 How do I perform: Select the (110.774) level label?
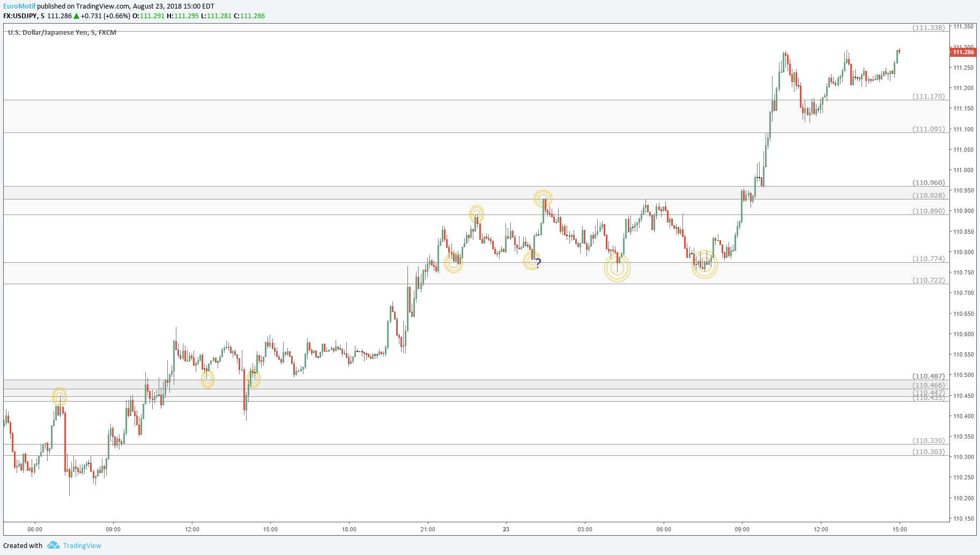point(929,259)
